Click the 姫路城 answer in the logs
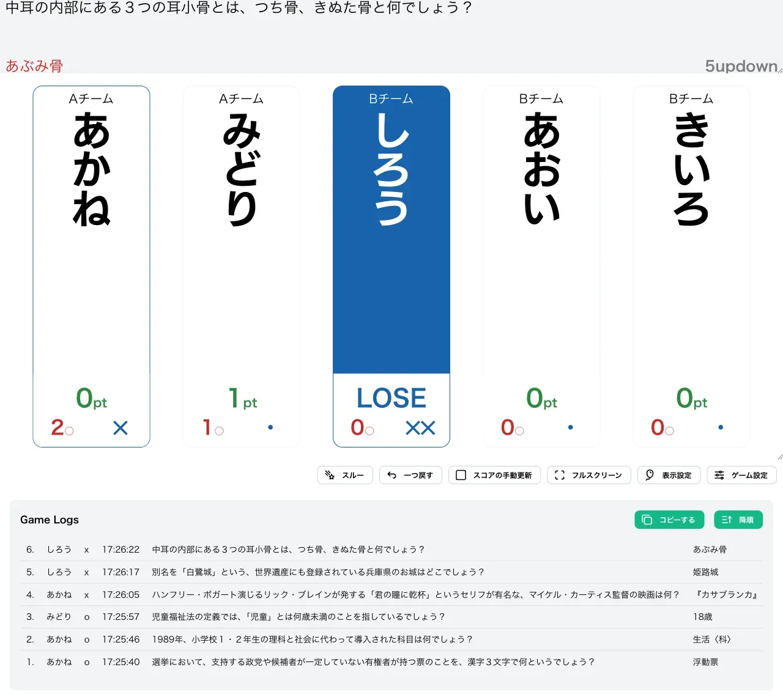783x700 pixels. pos(706,572)
